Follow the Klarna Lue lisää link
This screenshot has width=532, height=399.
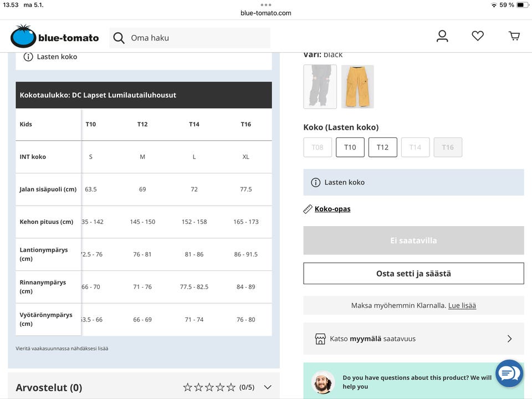click(x=462, y=305)
